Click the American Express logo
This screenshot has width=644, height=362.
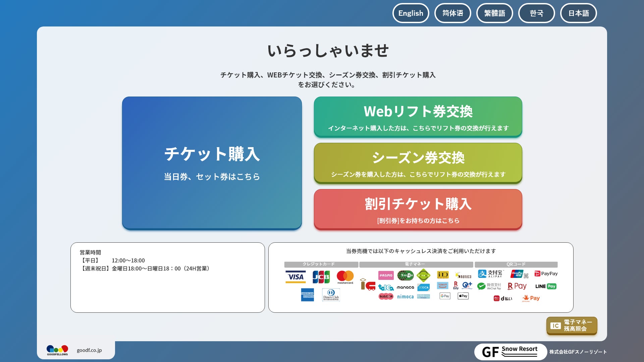point(307,295)
